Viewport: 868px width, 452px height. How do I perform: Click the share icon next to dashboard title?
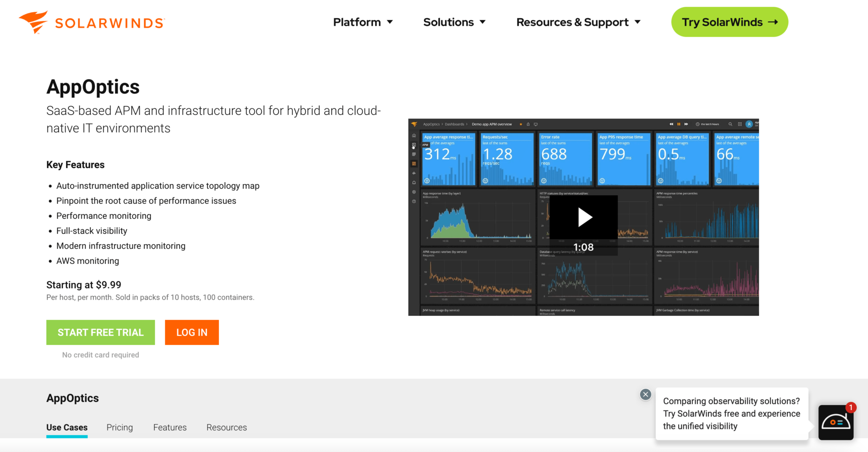pos(528,124)
